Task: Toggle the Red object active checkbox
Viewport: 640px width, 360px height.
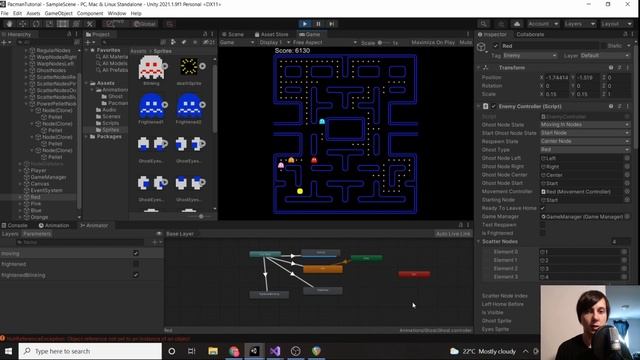Action: click(496, 46)
